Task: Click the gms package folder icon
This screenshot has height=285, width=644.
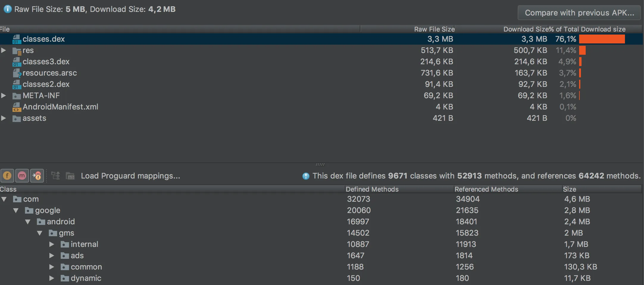Action: 53,233
